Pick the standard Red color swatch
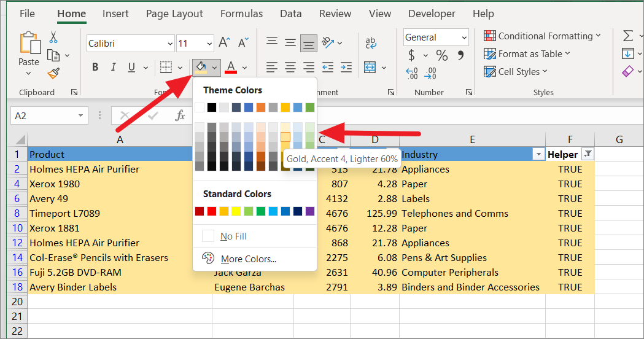 click(x=212, y=211)
